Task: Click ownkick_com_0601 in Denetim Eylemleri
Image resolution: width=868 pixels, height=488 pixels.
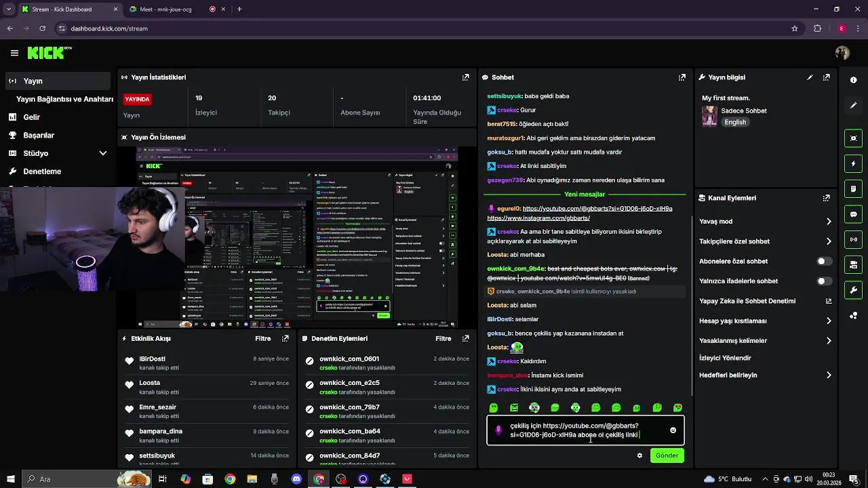Action: click(349, 359)
